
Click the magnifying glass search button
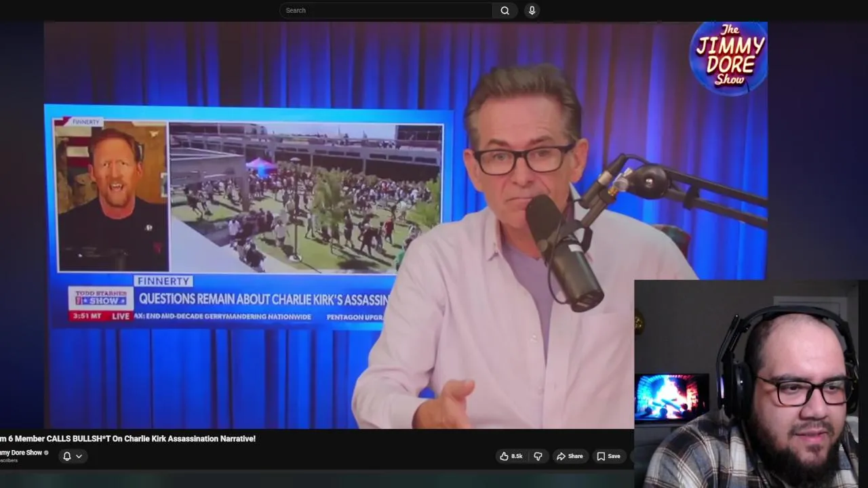point(505,10)
